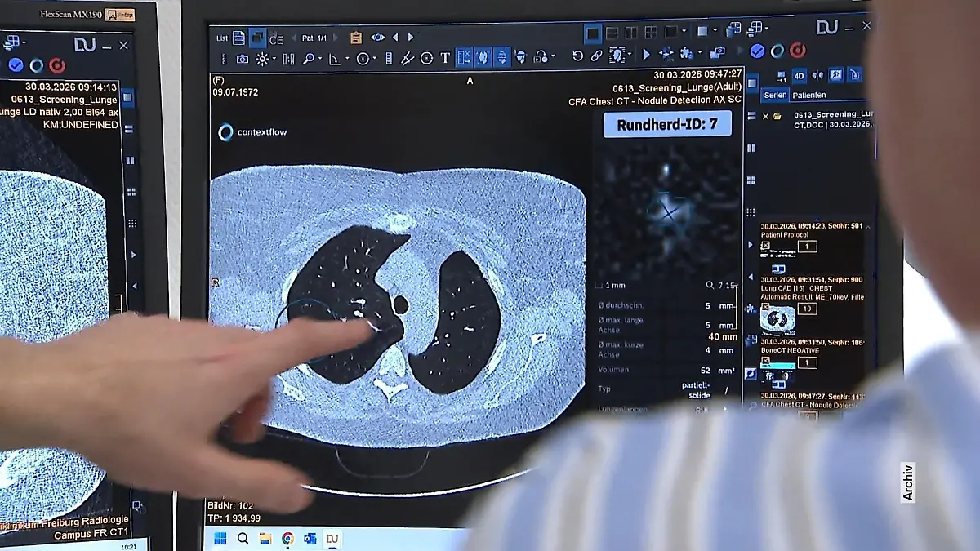Select the magnifier zoom tool
This screenshot has width=980, height=551.
coord(308,59)
